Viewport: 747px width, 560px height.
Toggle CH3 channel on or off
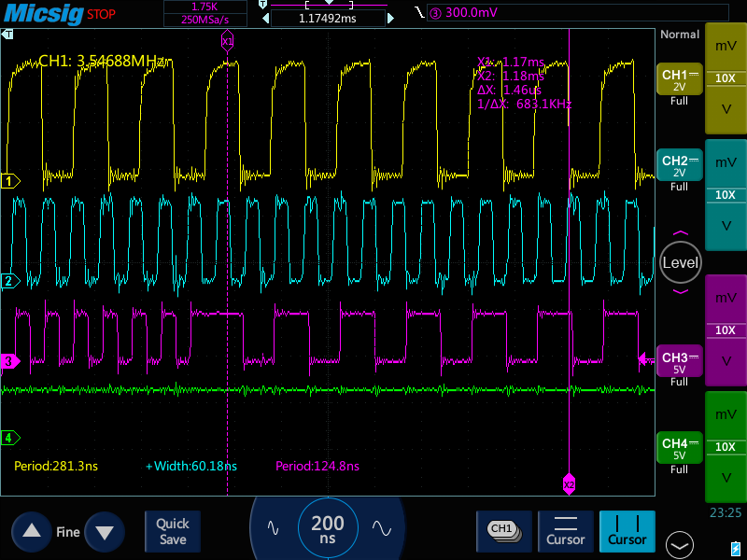click(x=679, y=362)
